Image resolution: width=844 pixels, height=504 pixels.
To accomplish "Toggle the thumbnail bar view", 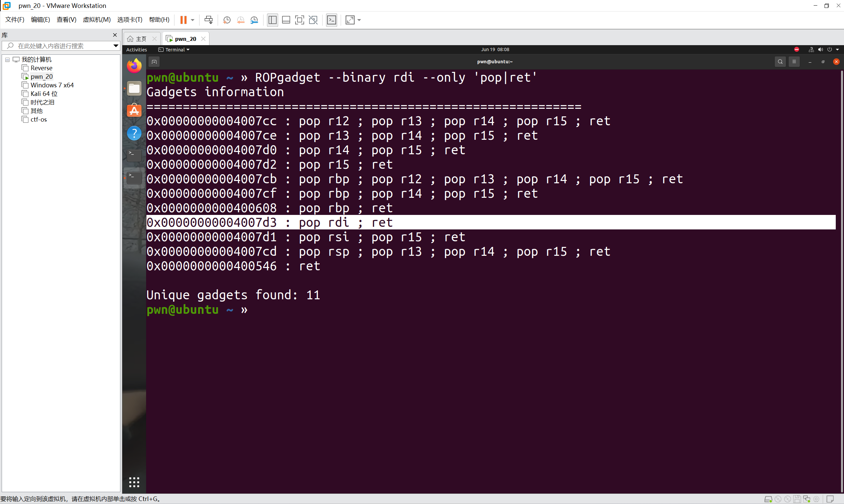I will [286, 20].
